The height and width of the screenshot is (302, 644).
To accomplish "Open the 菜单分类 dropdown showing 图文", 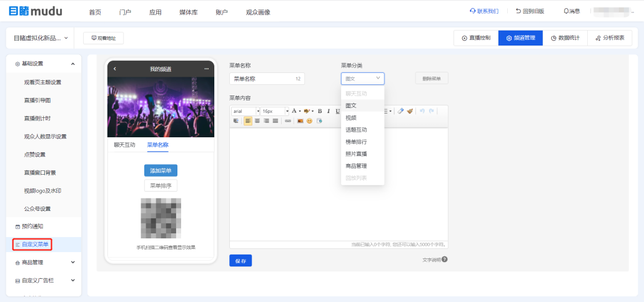I will point(363,79).
